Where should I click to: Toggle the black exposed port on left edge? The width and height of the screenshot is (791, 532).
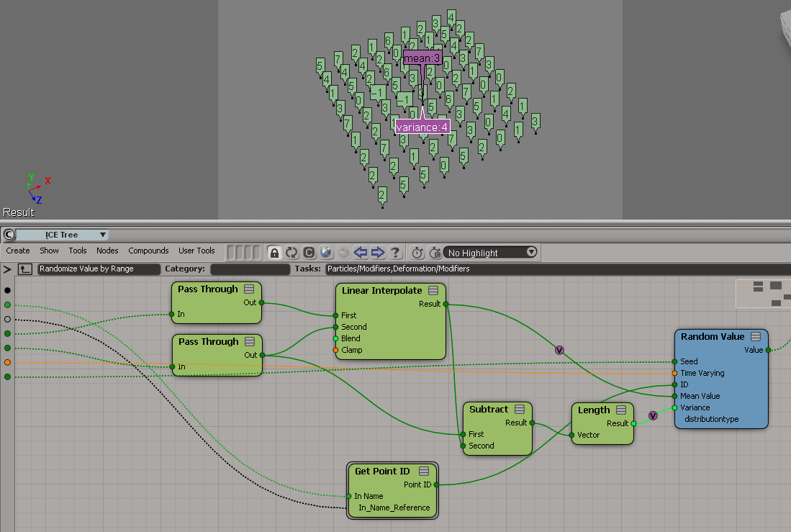pyautogui.click(x=7, y=290)
